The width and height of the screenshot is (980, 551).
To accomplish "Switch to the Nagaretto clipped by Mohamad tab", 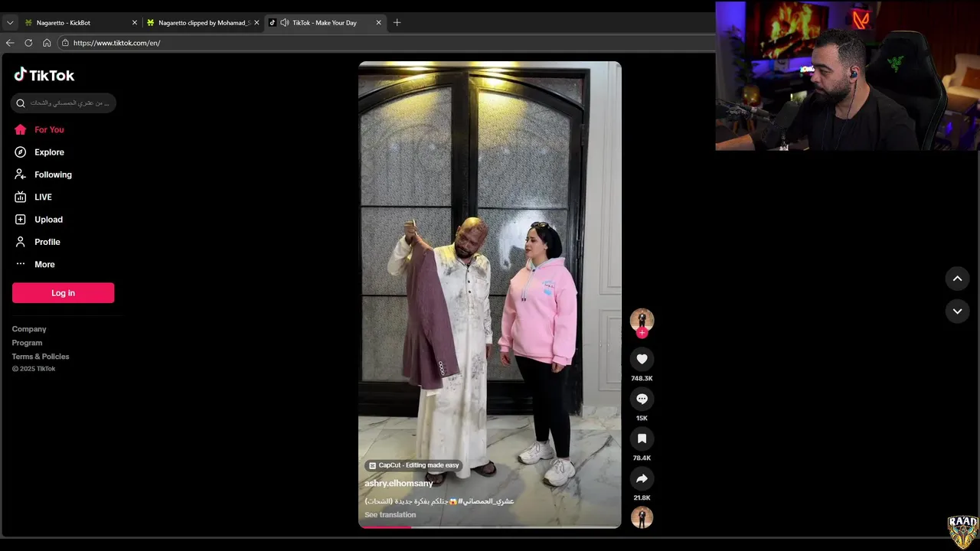I will (203, 23).
